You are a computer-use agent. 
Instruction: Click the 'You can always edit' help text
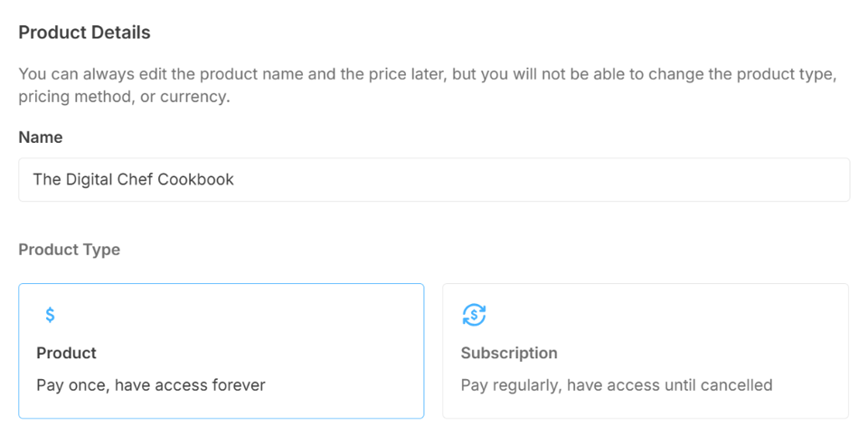coord(428,85)
